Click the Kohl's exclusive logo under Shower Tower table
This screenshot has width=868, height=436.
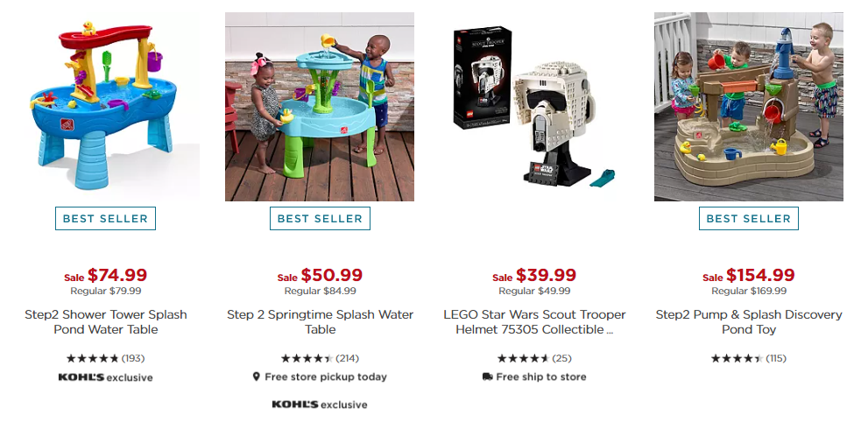click(x=105, y=377)
